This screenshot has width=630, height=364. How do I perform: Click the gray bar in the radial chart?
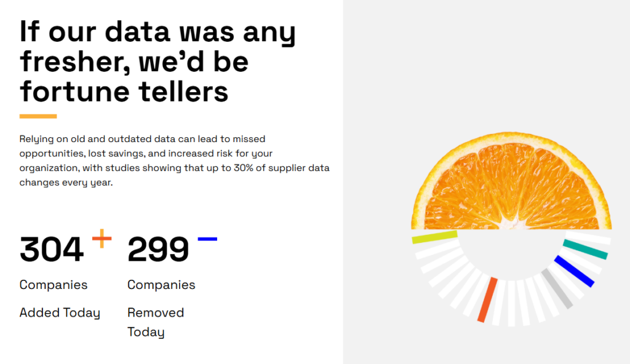(x=557, y=288)
